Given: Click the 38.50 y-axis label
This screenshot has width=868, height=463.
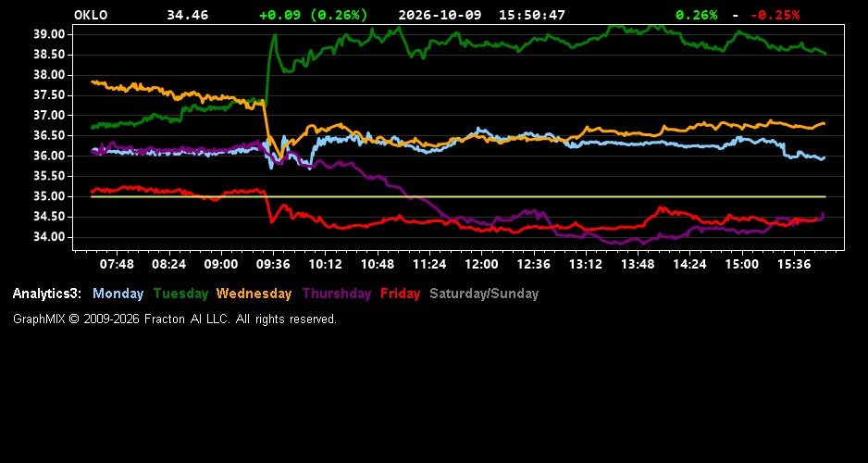Looking at the screenshot, I should point(50,55).
